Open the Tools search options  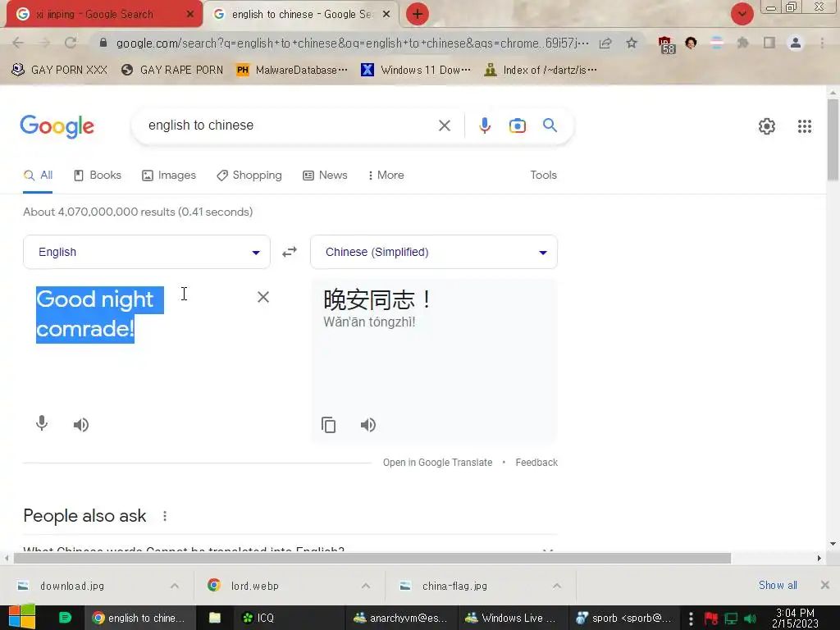543,176
